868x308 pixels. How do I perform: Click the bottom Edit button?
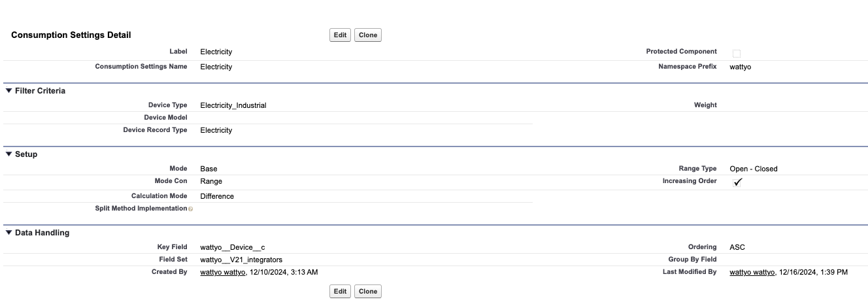[340, 292]
